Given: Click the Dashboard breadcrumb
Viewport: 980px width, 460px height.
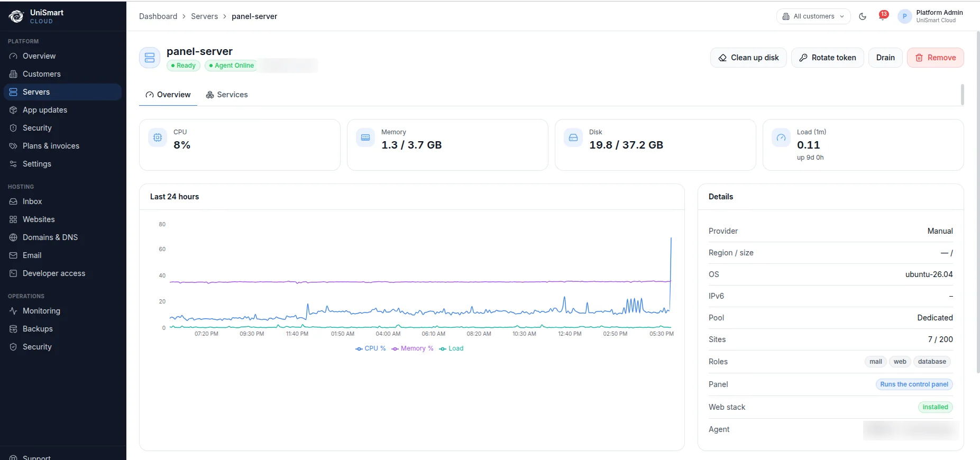Looking at the screenshot, I should pyautogui.click(x=158, y=16).
